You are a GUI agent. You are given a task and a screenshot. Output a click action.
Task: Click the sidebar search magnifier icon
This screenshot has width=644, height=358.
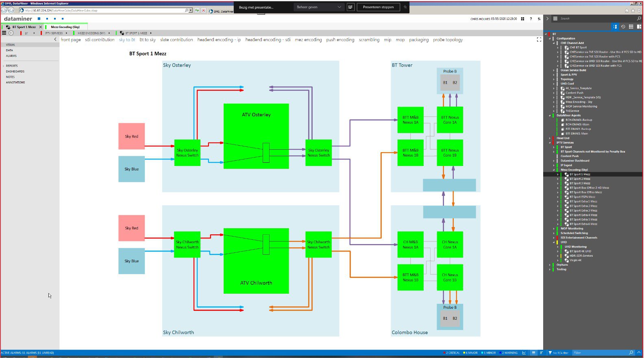(x=639, y=19)
